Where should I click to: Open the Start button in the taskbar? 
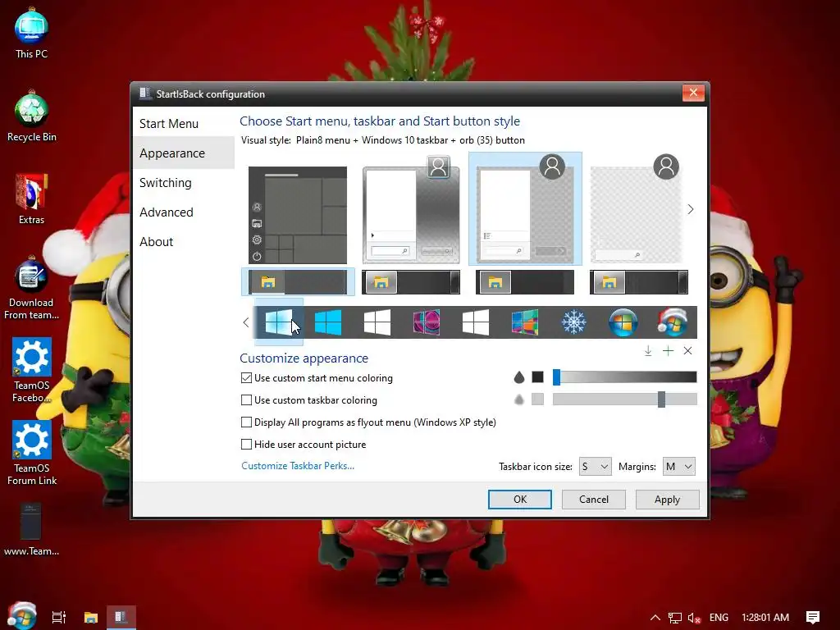point(21,617)
